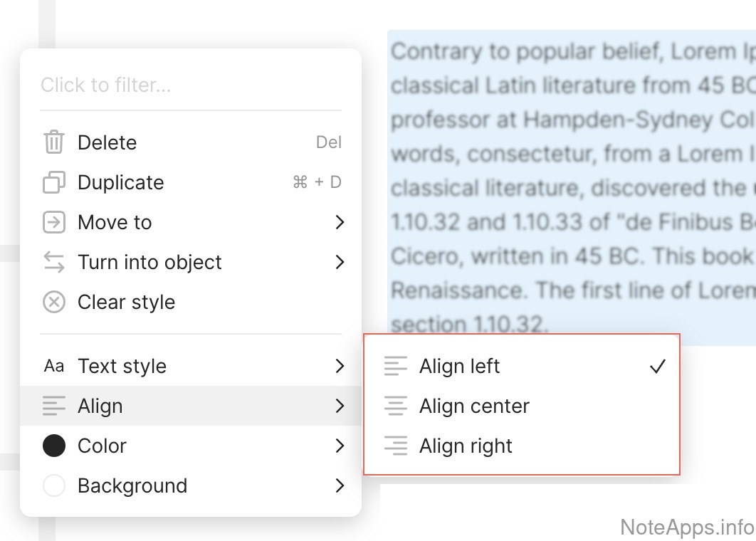
Task: Click the trash icon next to Delete
Action: (54, 142)
